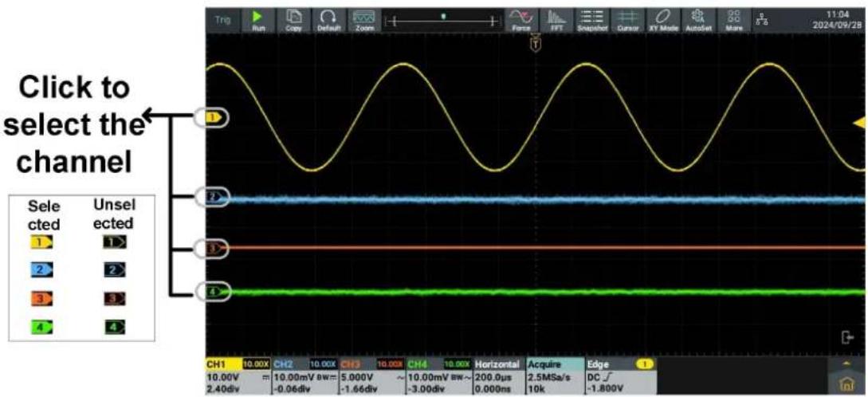The width and height of the screenshot is (868, 397).
Task: Click CH4 10.00X probe ratio badge
Action: (457, 364)
